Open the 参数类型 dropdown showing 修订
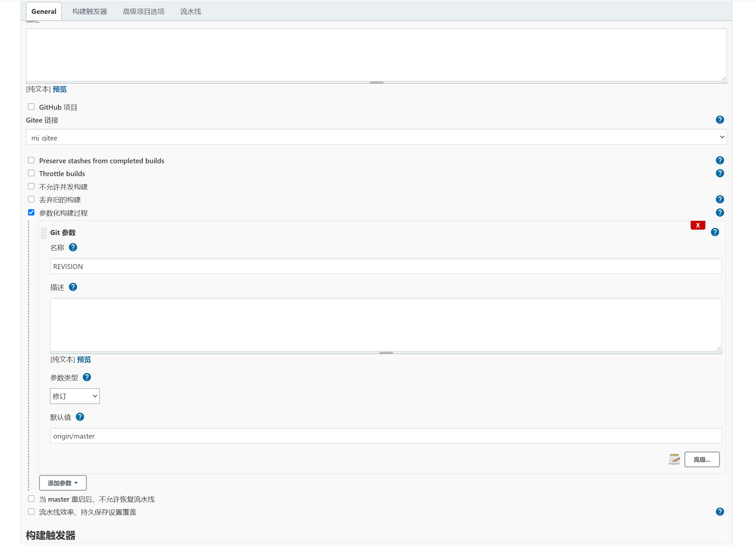Screen dimensions: 756x545 click(75, 396)
